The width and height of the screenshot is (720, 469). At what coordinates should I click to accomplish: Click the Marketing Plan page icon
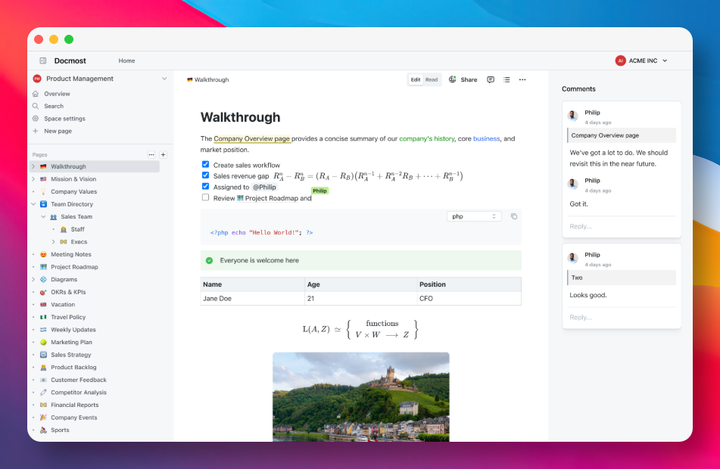[x=43, y=342]
